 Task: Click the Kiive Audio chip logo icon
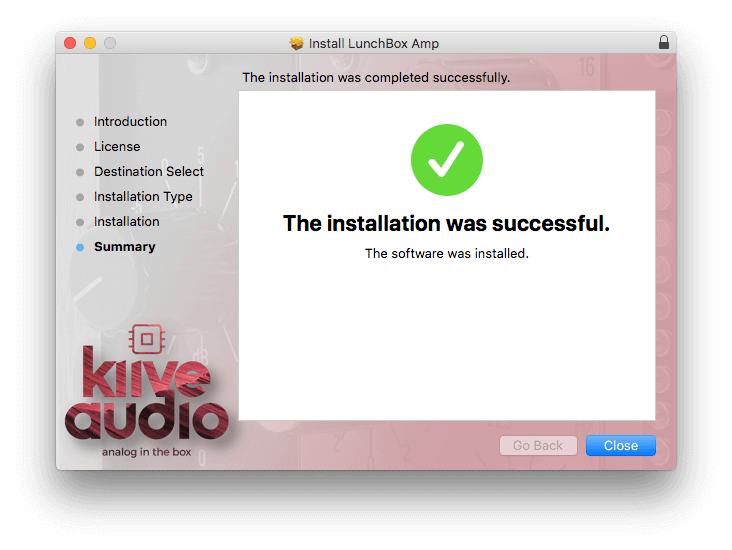147,339
